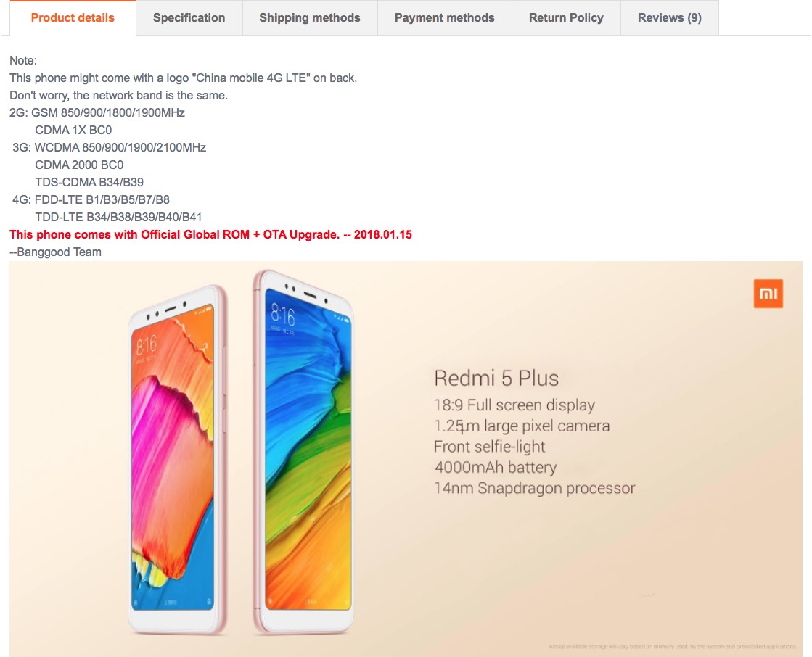This screenshot has height=657, width=812.
Task: Click the 18:9 Full screen display text
Action: tap(514, 405)
